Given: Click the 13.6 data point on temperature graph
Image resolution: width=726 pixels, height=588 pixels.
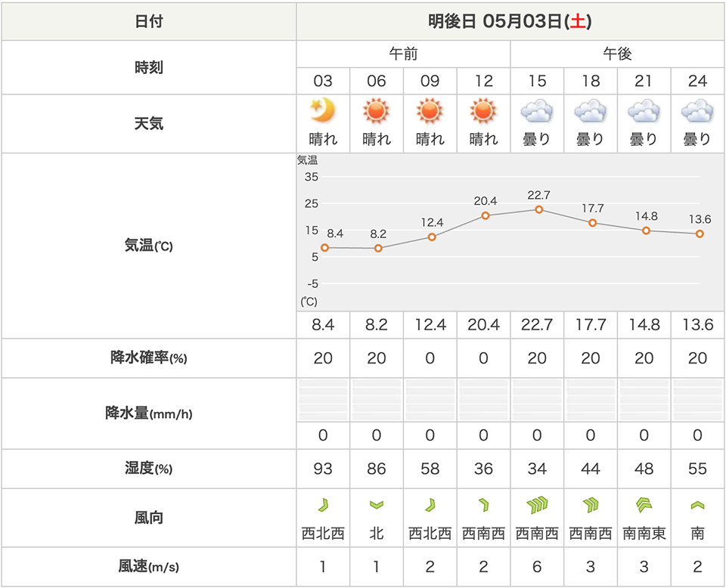Looking at the screenshot, I should click(700, 234).
